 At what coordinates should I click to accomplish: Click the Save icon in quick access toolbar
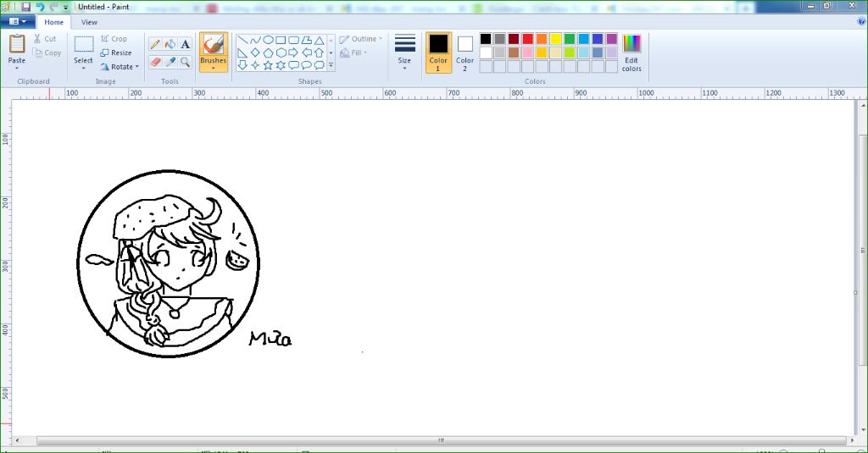click(25, 7)
